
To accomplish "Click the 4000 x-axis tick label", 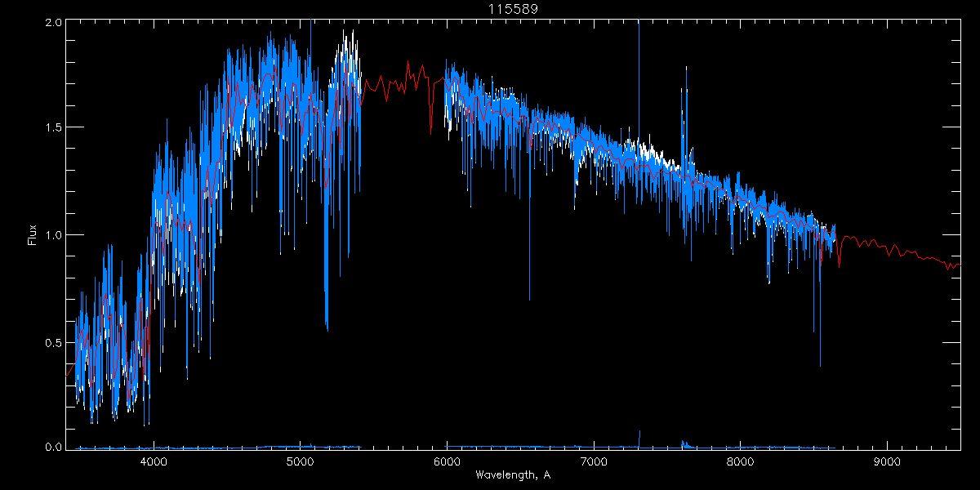I will click(154, 461).
